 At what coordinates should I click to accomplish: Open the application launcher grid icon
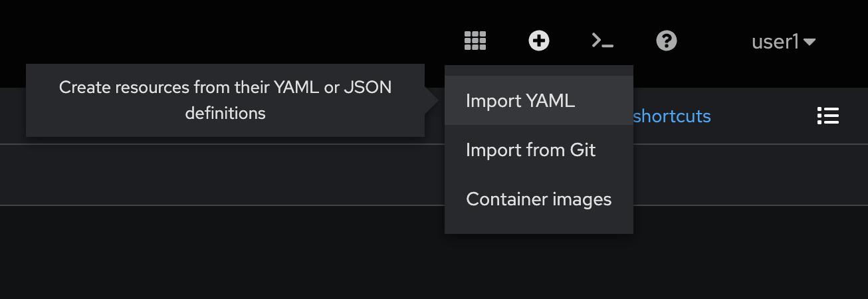tap(475, 41)
